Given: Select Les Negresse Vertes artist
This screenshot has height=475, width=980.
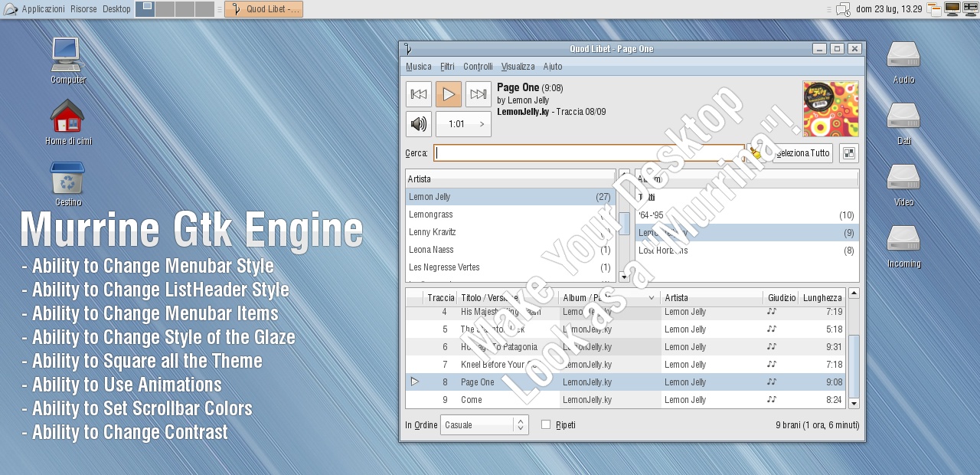Looking at the screenshot, I should (x=510, y=267).
